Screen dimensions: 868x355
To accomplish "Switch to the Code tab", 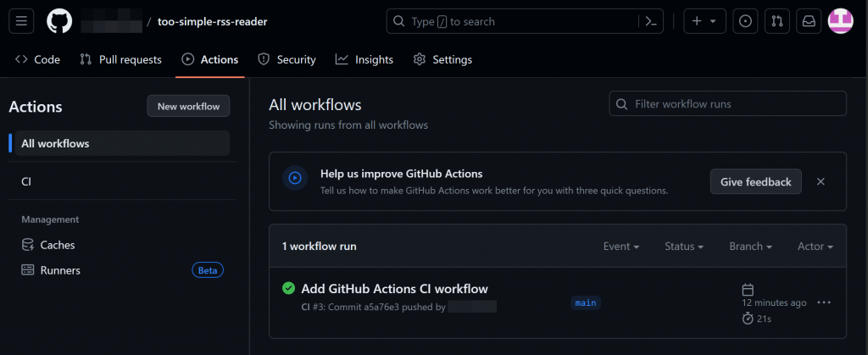I will click(x=37, y=59).
